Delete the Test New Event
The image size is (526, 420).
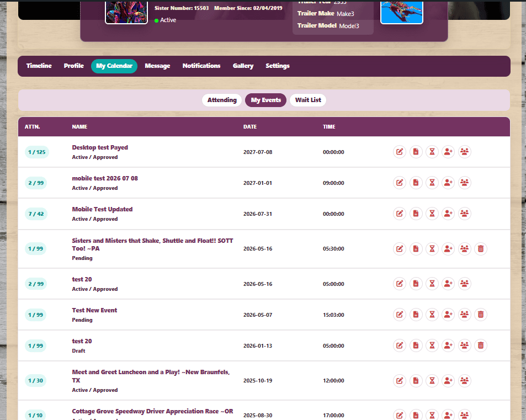pyautogui.click(x=481, y=315)
